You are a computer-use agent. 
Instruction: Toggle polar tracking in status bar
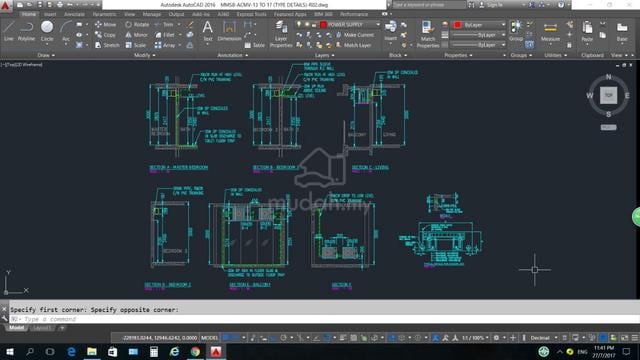click(x=283, y=338)
